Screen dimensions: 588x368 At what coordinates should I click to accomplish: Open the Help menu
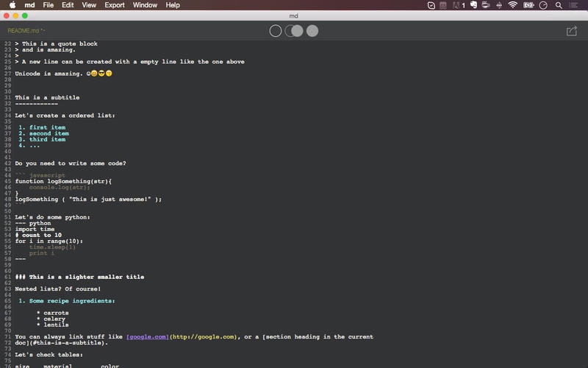(x=173, y=5)
